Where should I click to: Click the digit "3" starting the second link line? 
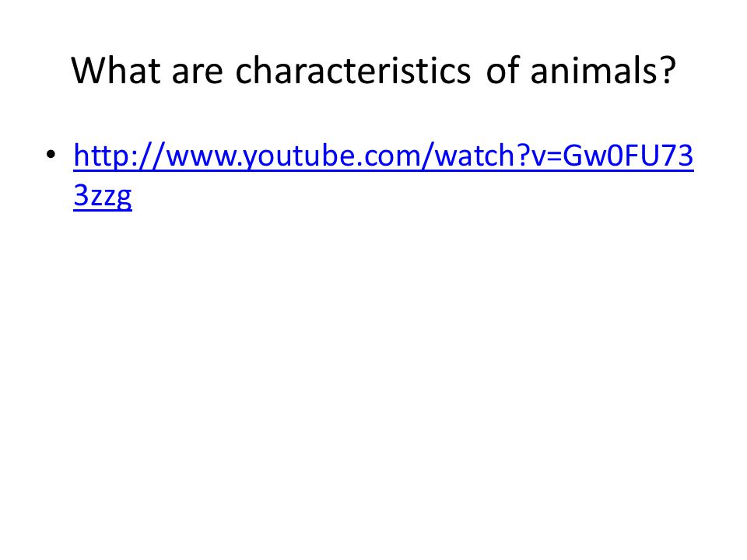pos(81,194)
